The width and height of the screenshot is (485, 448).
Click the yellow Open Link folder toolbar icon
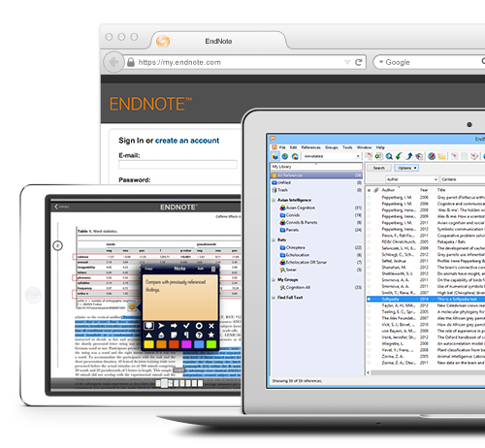coord(441,156)
